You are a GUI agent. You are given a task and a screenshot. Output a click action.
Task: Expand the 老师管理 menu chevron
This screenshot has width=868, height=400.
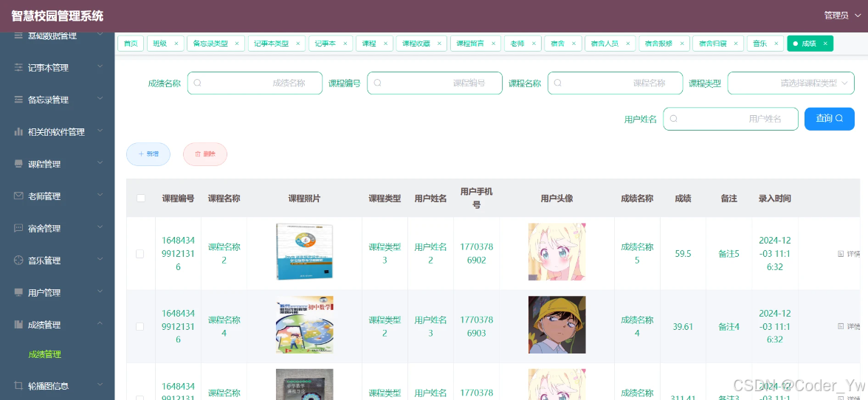click(x=100, y=196)
